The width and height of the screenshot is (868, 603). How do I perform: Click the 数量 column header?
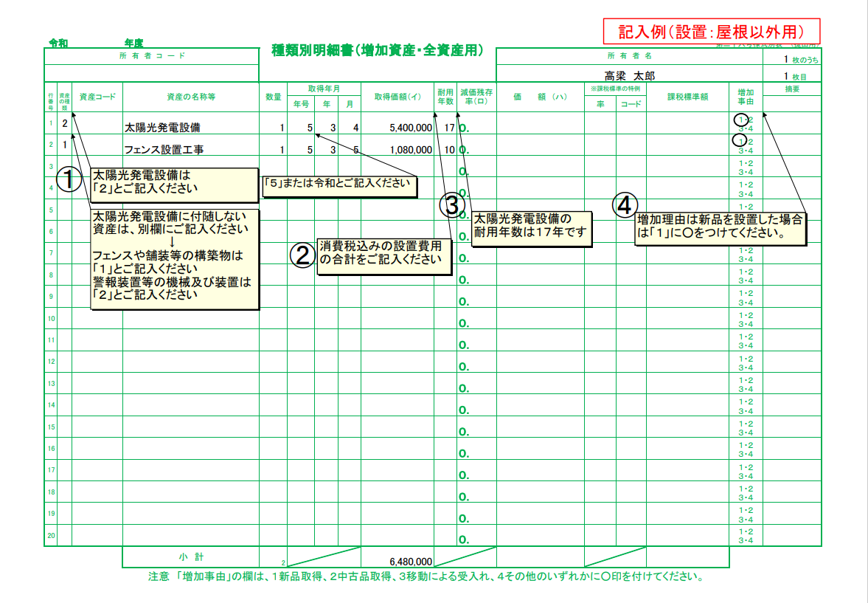click(x=273, y=97)
